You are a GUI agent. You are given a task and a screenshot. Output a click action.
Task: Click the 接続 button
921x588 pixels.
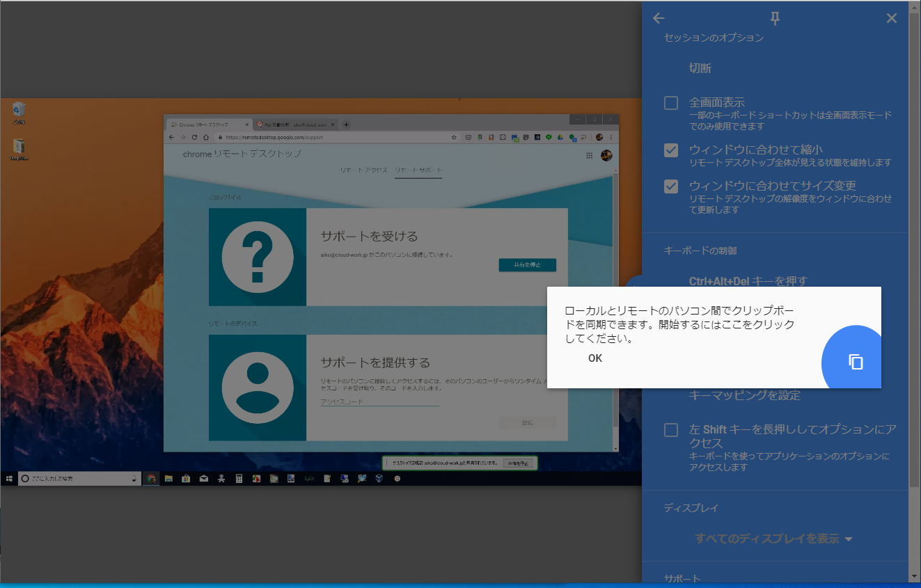click(x=527, y=423)
